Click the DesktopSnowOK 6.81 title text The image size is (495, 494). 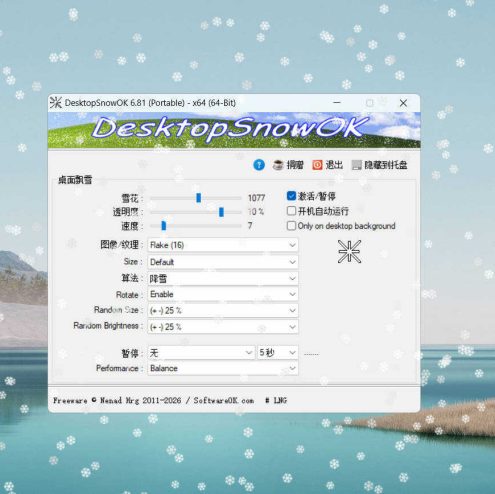pyautogui.click(x=150, y=103)
